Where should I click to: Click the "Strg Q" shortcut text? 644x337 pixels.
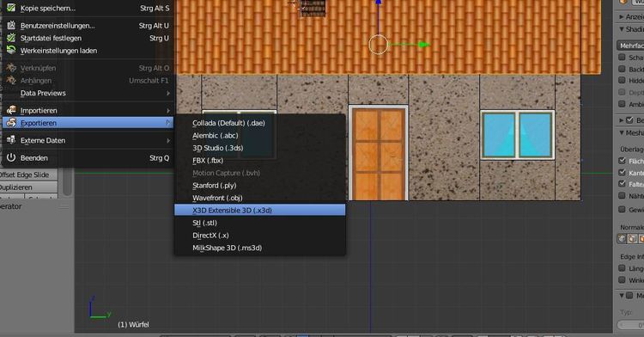tap(160, 158)
